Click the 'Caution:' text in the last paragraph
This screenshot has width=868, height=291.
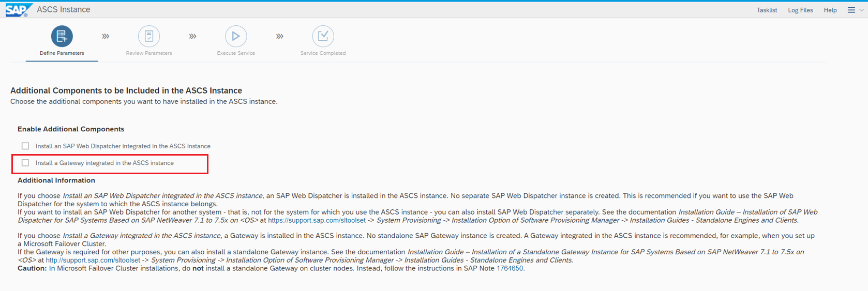(x=32, y=268)
